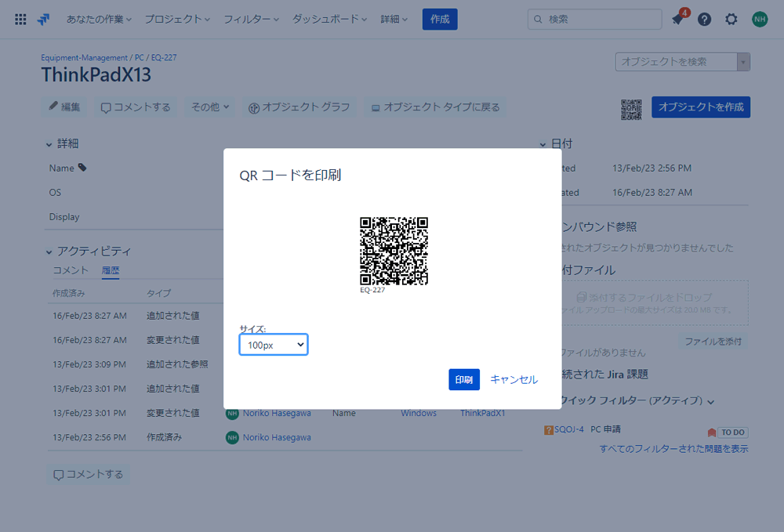
Task: Open the プロジェクト menu
Action: click(177, 19)
